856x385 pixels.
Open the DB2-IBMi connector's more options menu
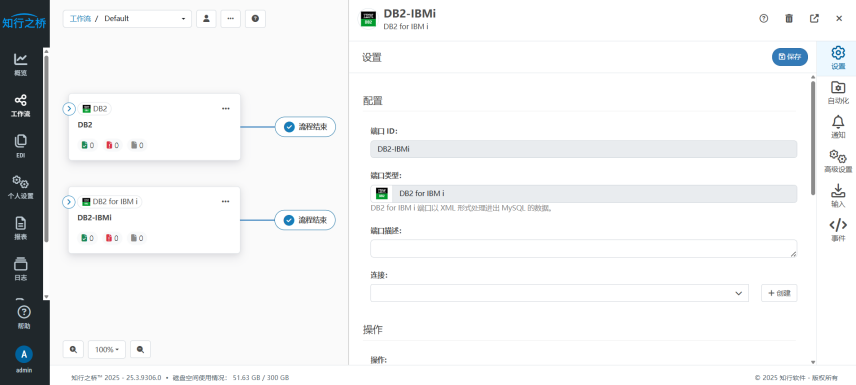tap(225, 202)
